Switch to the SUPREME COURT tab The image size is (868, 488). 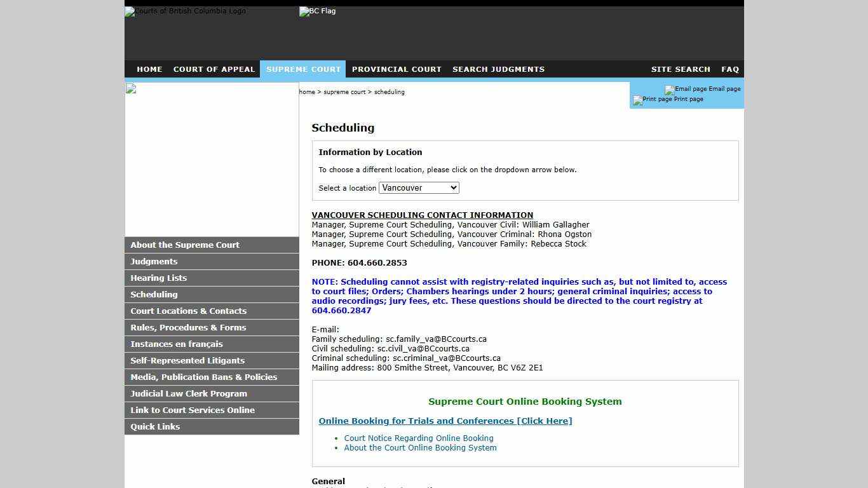click(x=303, y=69)
